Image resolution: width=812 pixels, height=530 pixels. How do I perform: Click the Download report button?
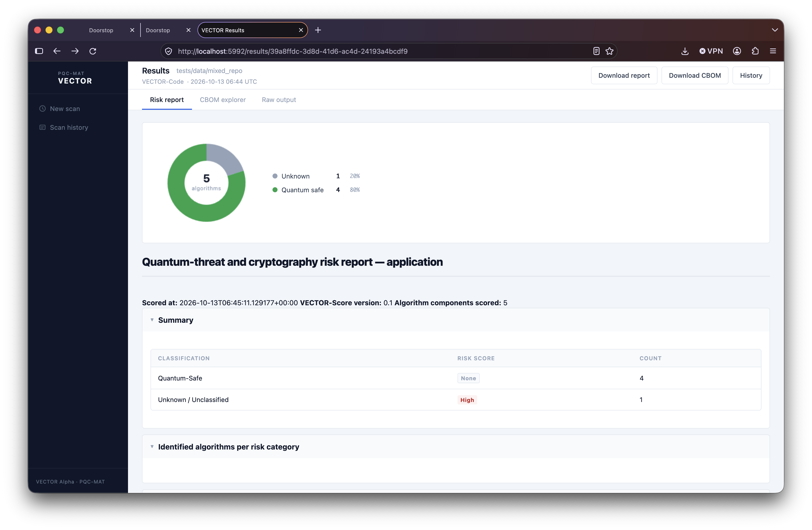[624, 75]
